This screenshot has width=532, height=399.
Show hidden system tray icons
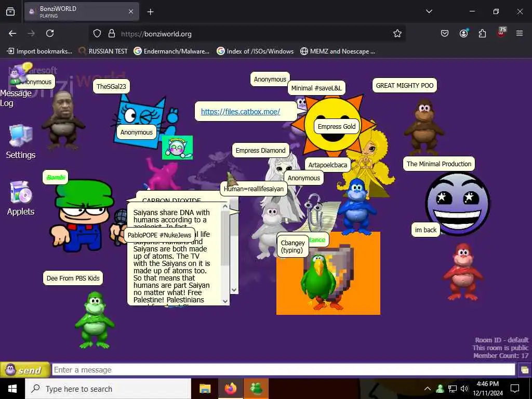428,389
